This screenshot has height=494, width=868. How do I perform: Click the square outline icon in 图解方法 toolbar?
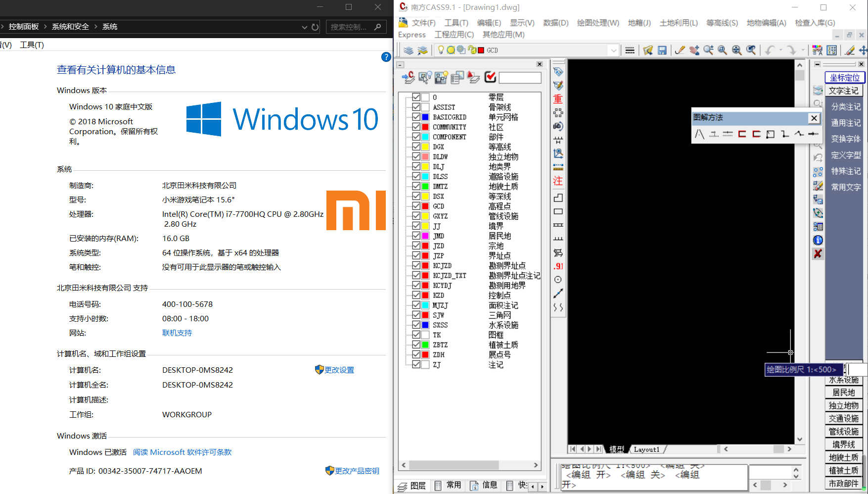point(770,134)
